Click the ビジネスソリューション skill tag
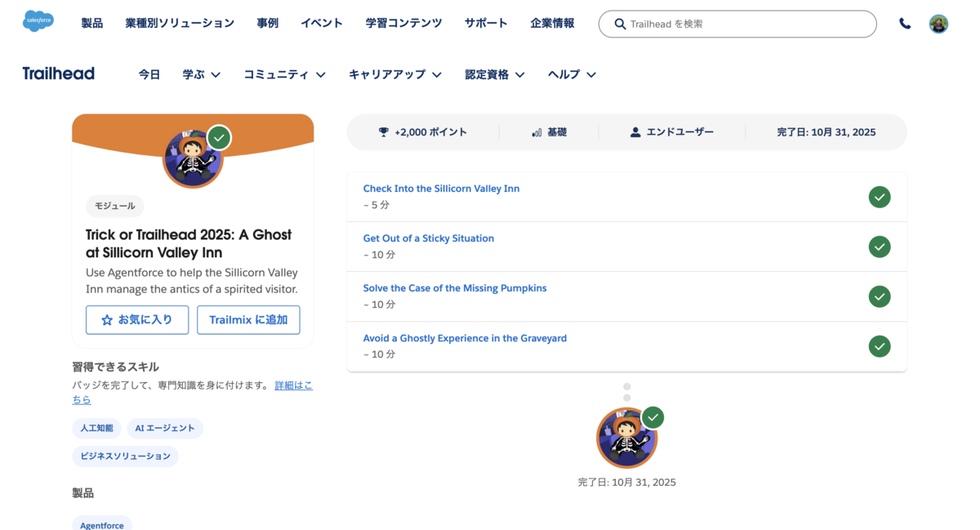The height and width of the screenshot is (530, 980). tap(125, 456)
